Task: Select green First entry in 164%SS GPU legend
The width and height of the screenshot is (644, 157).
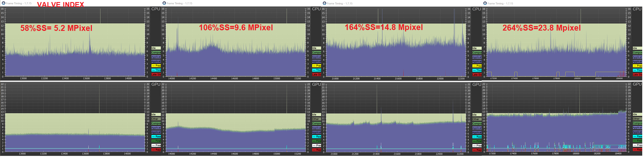Action: [477, 141]
